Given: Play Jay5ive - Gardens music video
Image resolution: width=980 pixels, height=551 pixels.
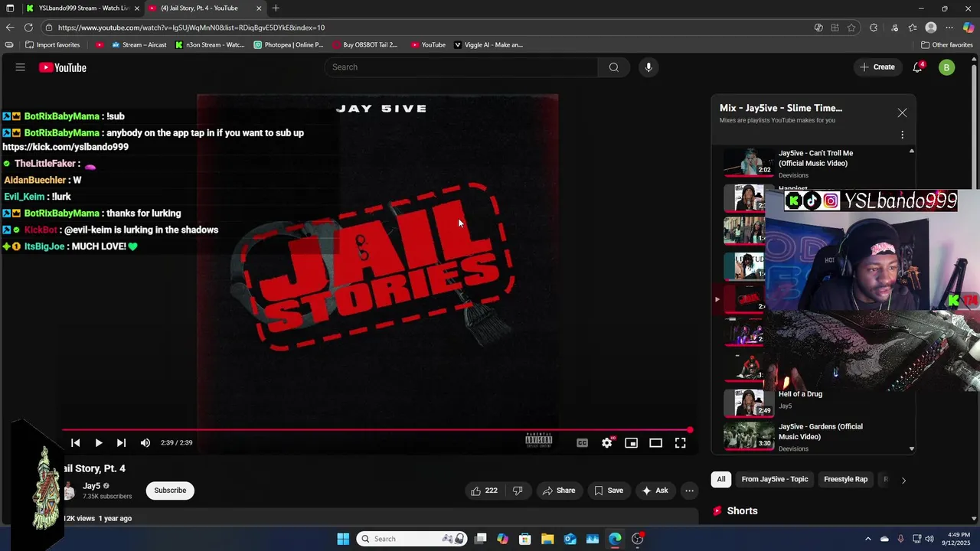Looking at the screenshot, I should coord(815,437).
